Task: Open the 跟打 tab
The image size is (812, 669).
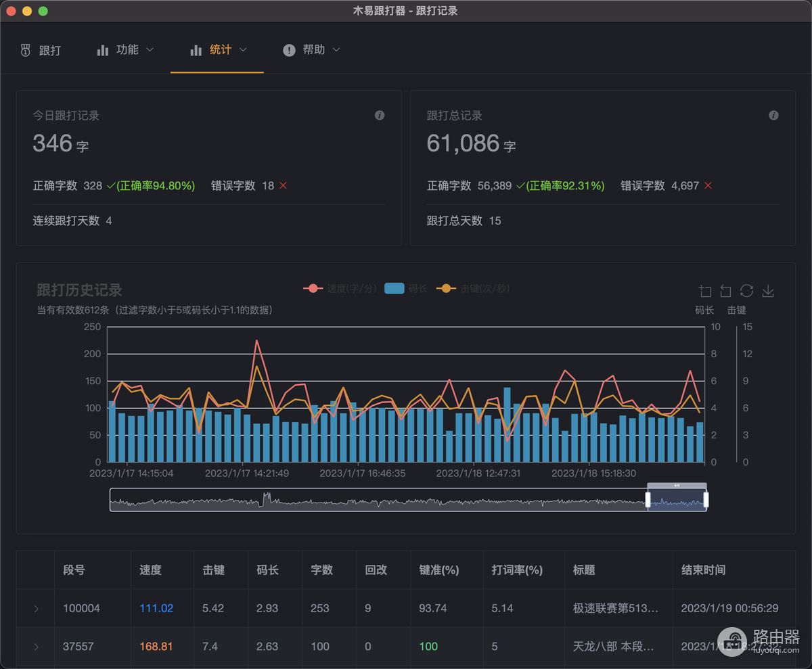Action: 41,51
